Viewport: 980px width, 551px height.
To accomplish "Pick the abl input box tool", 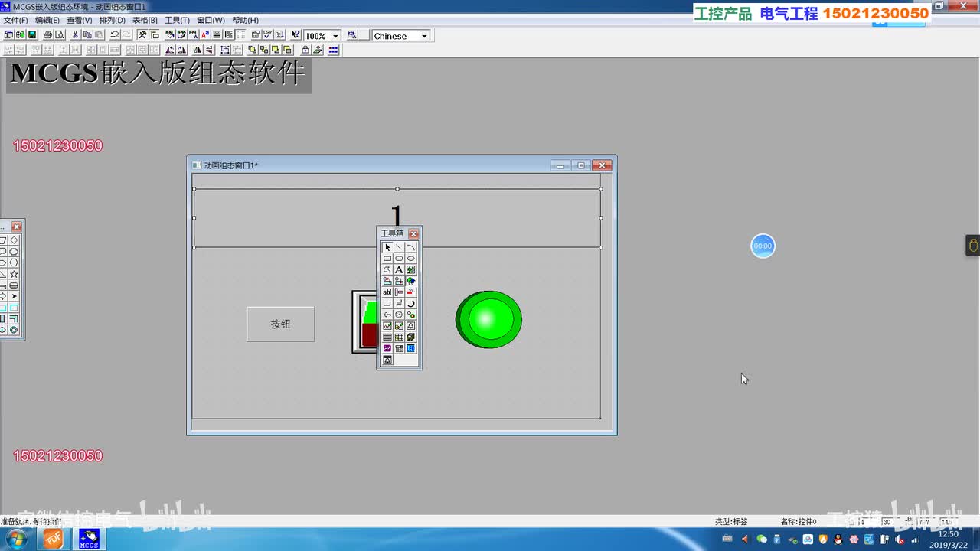I will pyautogui.click(x=387, y=292).
